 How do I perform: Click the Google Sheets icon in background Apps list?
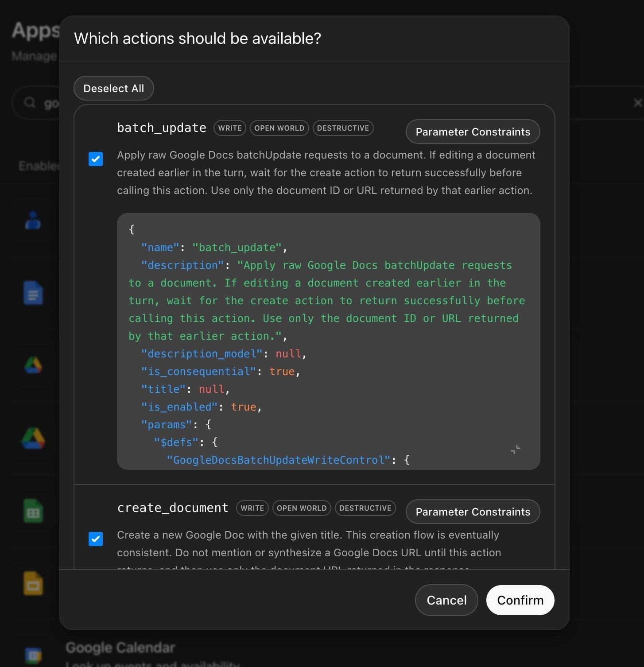pos(33,511)
